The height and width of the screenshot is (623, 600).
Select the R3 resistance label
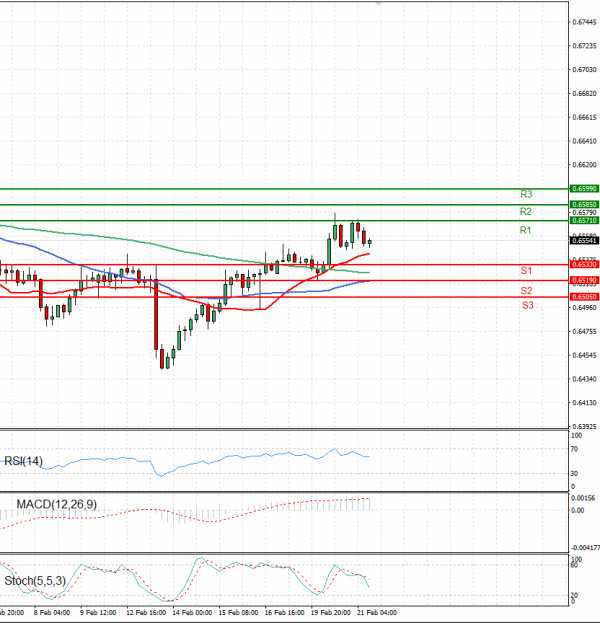[x=526, y=194]
